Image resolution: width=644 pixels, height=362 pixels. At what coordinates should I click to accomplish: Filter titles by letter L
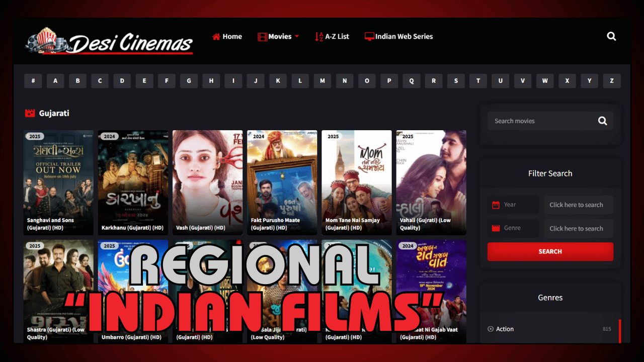point(300,81)
